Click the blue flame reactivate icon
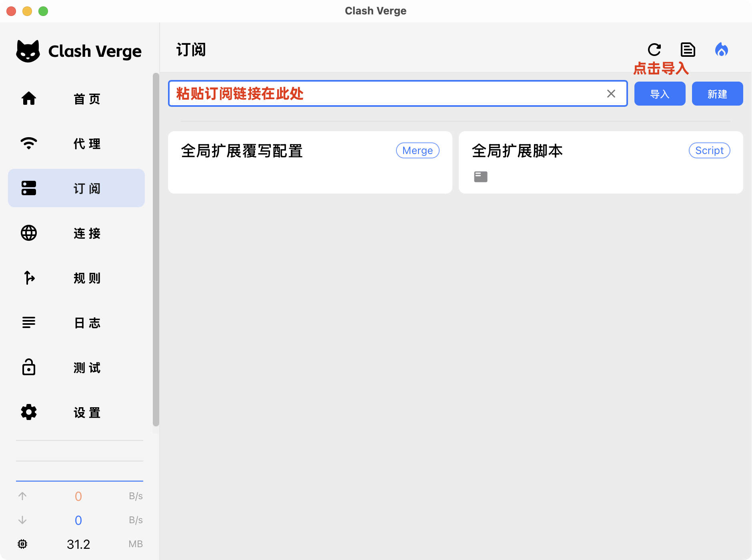752x560 pixels. click(x=722, y=50)
